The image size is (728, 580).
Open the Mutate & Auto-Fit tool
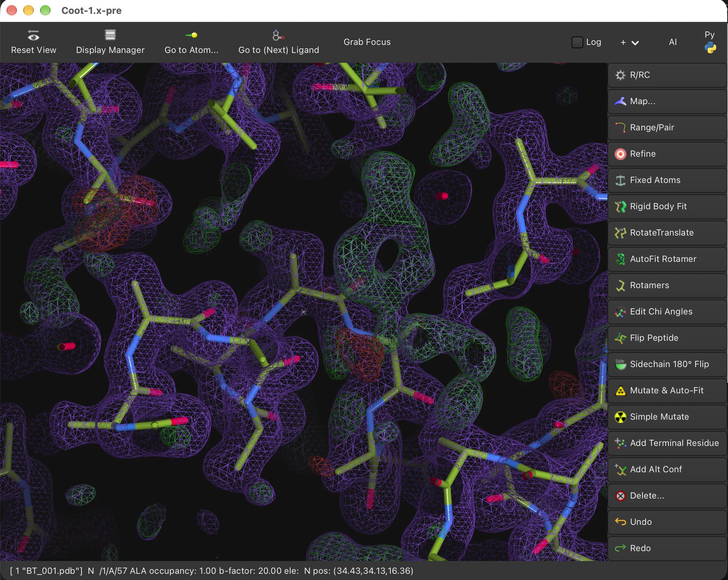(667, 390)
